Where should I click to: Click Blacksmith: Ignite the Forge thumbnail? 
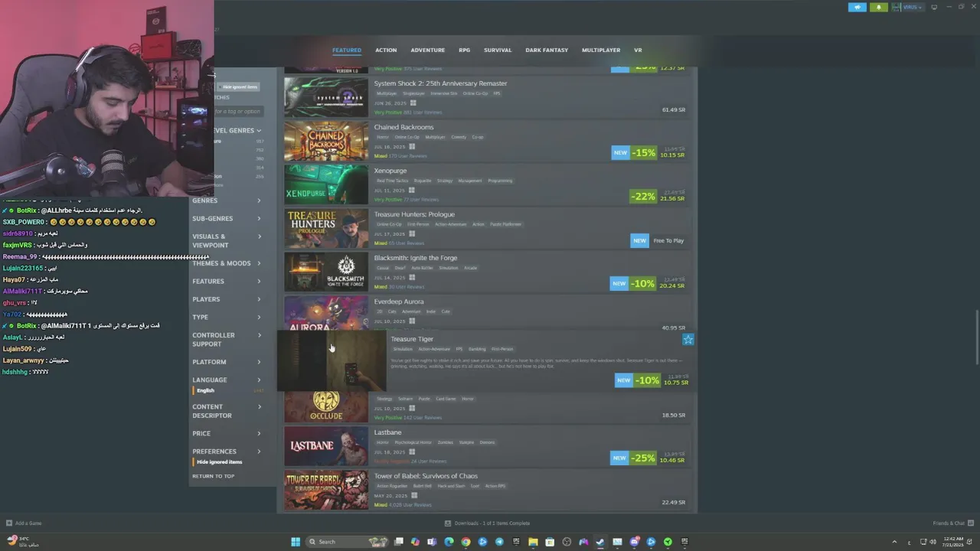click(326, 272)
